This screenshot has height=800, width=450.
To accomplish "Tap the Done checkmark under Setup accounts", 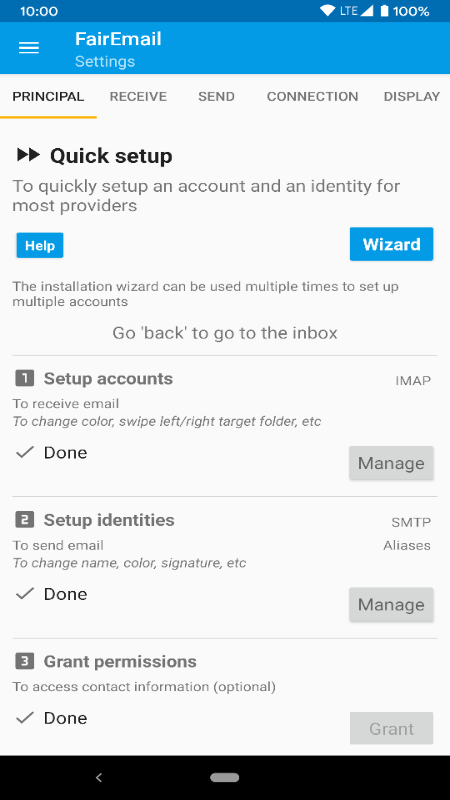I will tap(24, 452).
